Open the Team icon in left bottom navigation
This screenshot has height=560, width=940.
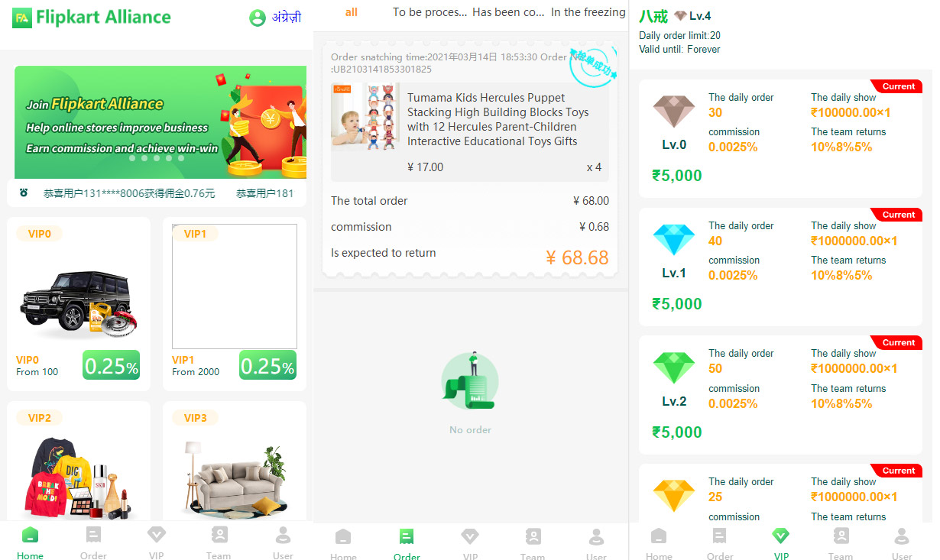[219, 534]
